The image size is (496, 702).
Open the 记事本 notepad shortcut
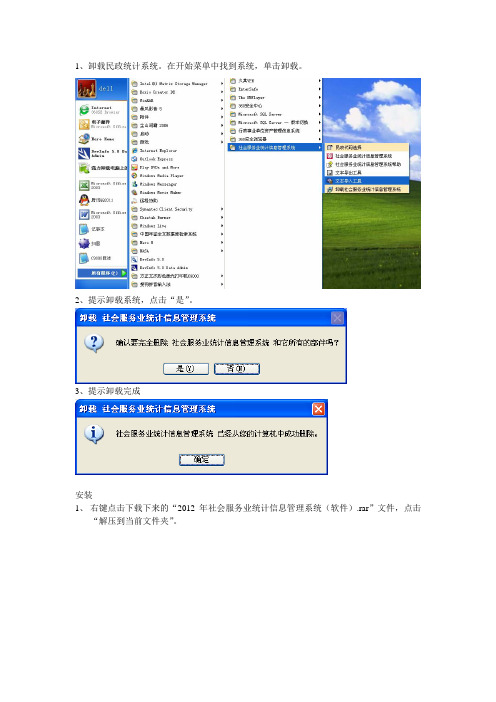(92, 229)
